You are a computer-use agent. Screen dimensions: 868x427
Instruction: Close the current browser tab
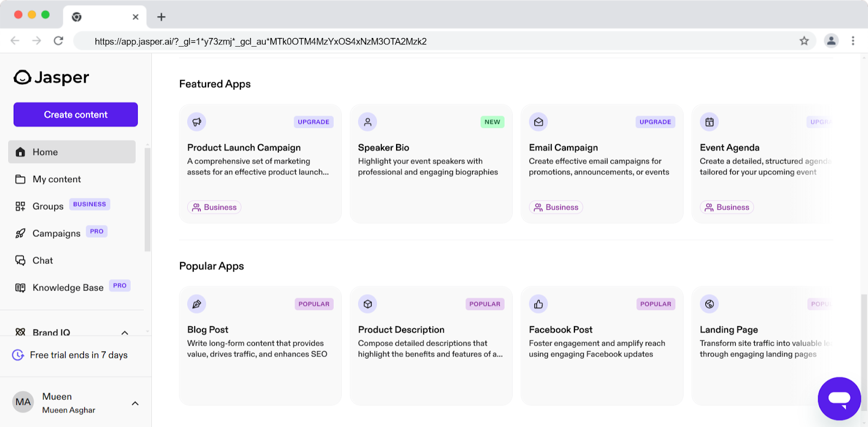tap(136, 17)
